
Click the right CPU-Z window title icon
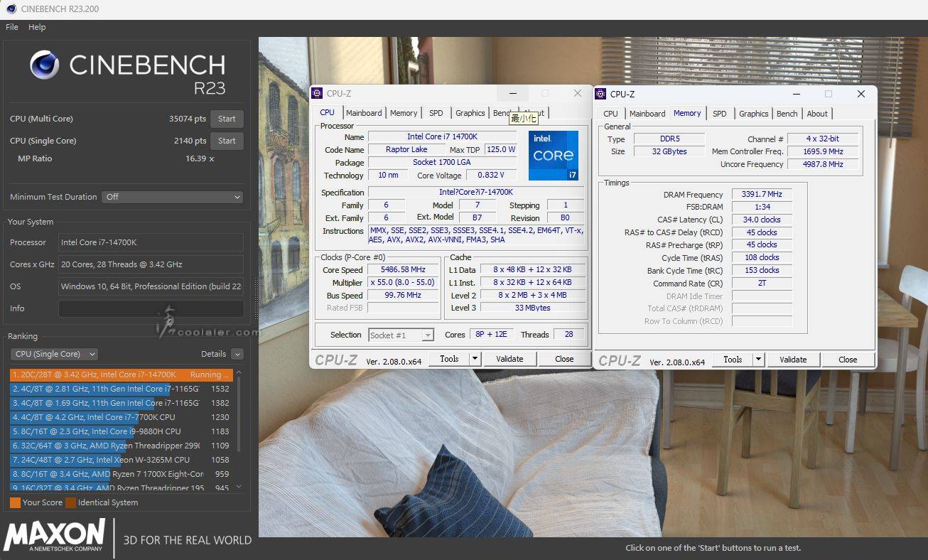coord(601,94)
